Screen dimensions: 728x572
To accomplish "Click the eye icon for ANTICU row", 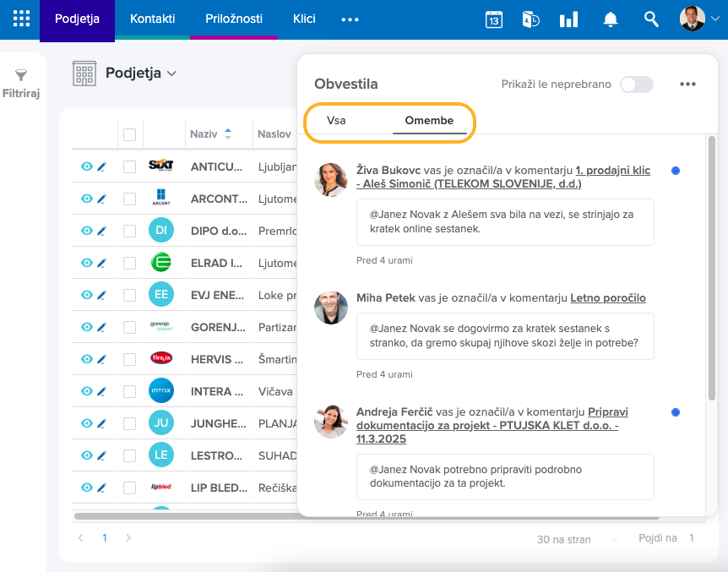I will coord(86,166).
